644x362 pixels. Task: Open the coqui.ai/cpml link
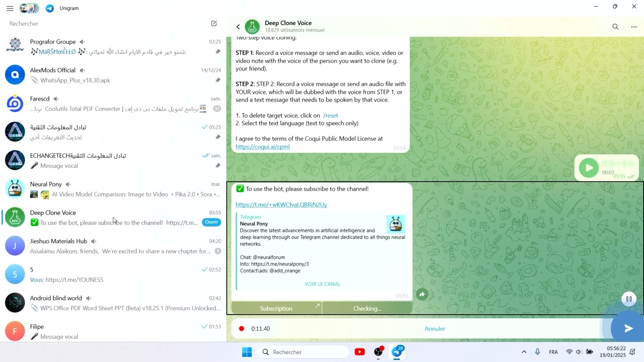pos(263,147)
